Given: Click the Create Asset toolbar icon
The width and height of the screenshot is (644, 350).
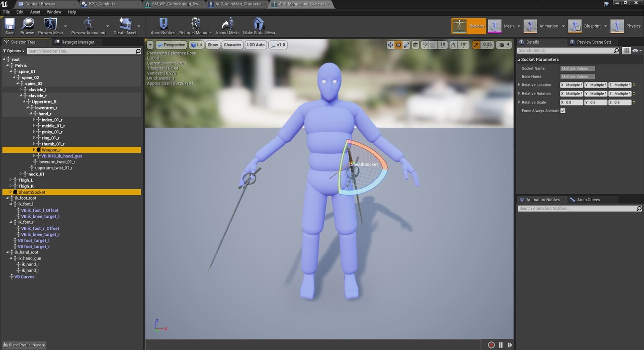Looking at the screenshot, I should 125,24.
